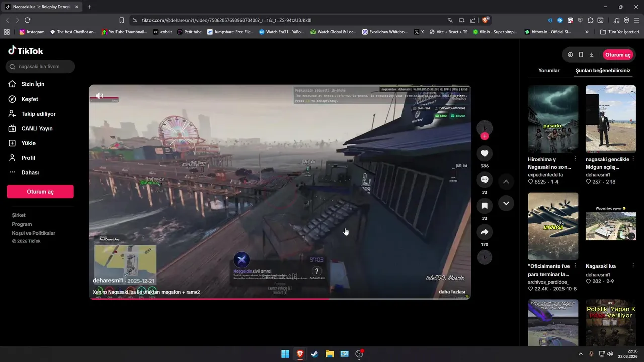Click TikTok coin icon in top pill
Image resolution: width=644 pixels, height=362 pixels.
coord(570,55)
